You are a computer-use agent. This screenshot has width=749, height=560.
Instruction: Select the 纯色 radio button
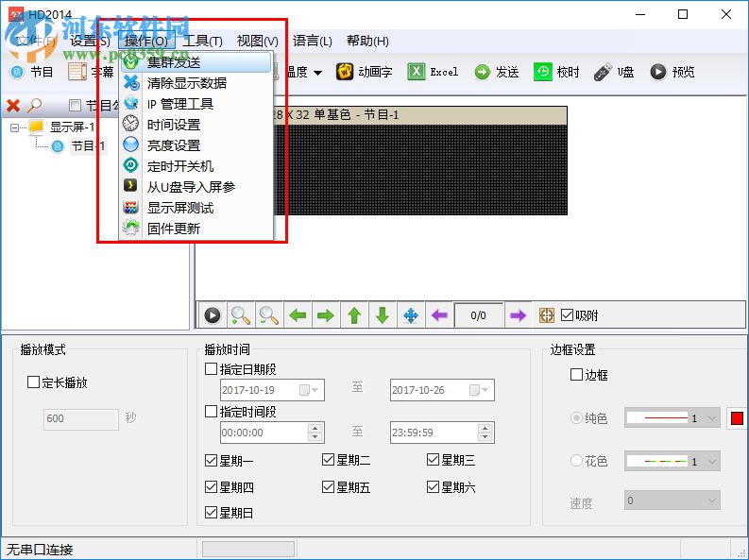pos(576,418)
